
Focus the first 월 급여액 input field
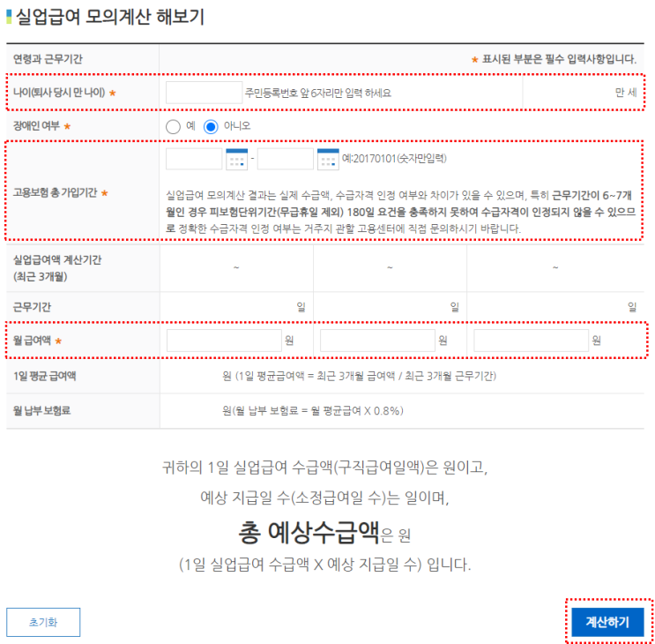[224, 341]
